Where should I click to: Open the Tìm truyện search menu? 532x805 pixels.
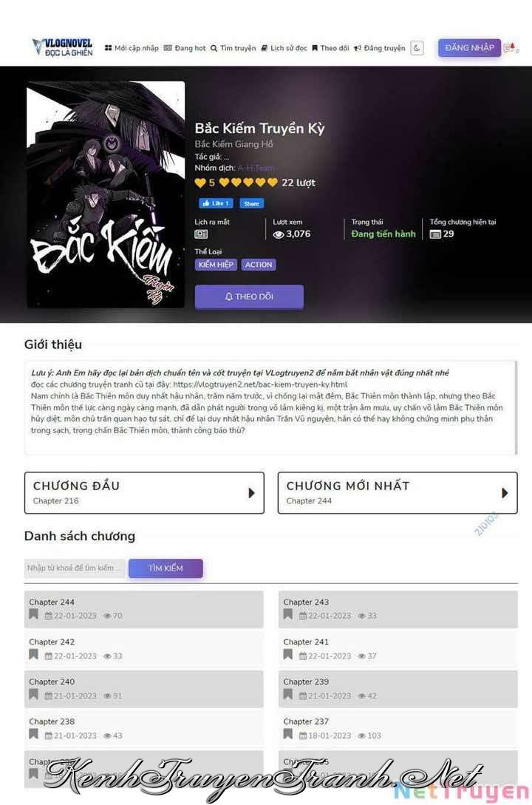tap(233, 48)
